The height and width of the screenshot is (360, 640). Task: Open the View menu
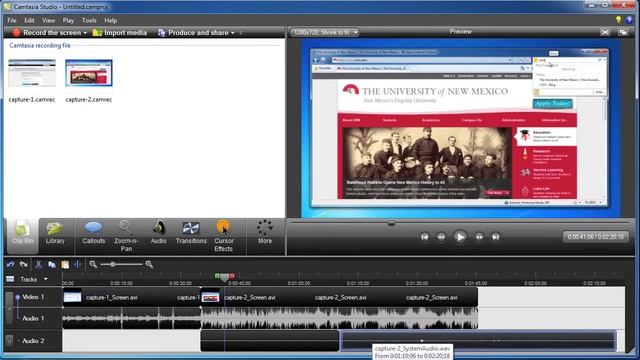48,20
